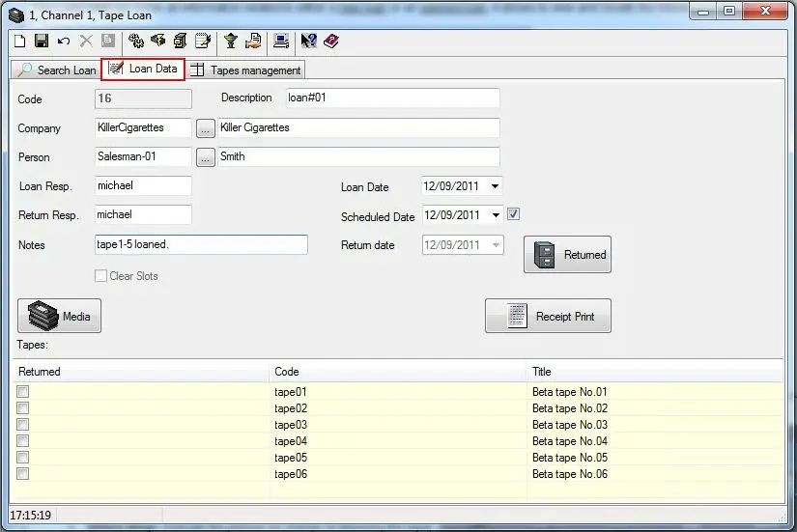Image resolution: width=797 pixels, height=532 pixels.
Task: Open the Tapes management tab
Action: [x=246, y=70]
